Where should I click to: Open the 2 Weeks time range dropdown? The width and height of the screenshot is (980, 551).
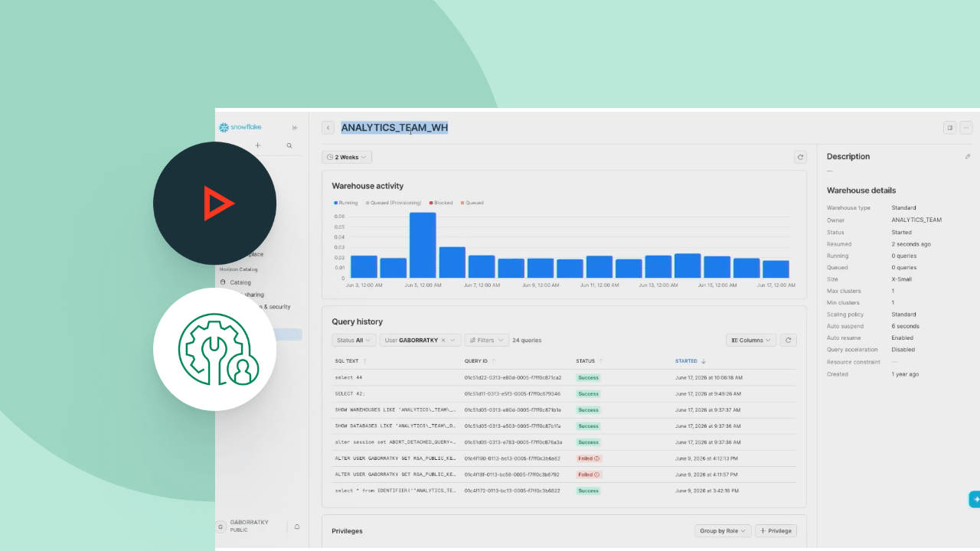[347, 157]
